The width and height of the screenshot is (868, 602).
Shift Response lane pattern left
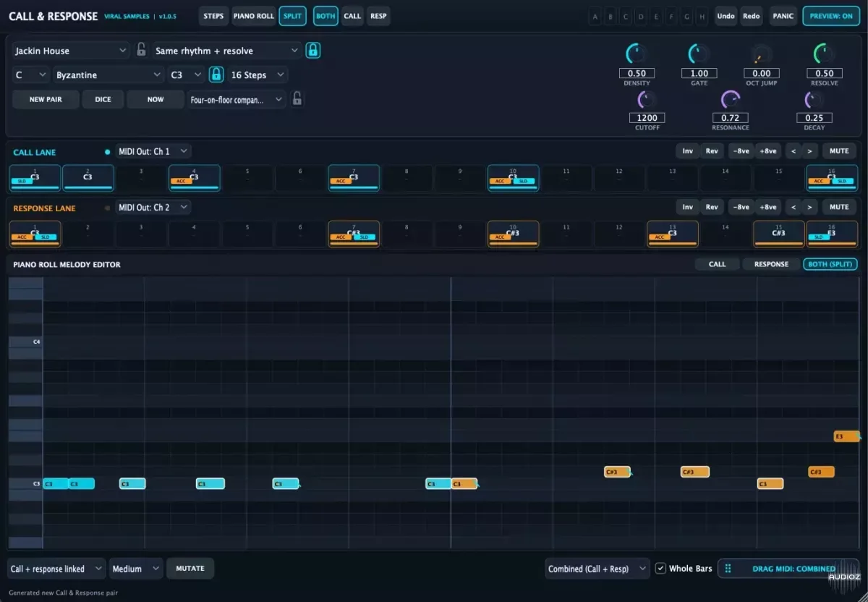(793, 207)
